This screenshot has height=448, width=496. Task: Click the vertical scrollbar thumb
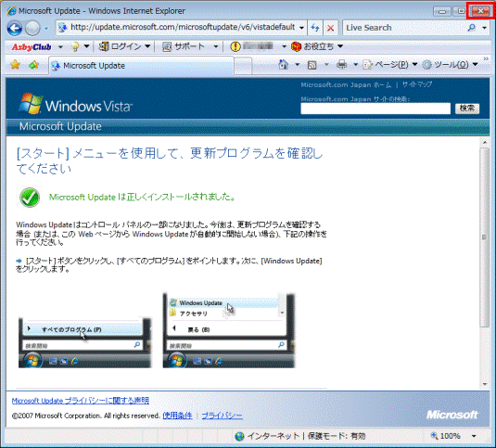pyautogui.click(x=484, y=237)
